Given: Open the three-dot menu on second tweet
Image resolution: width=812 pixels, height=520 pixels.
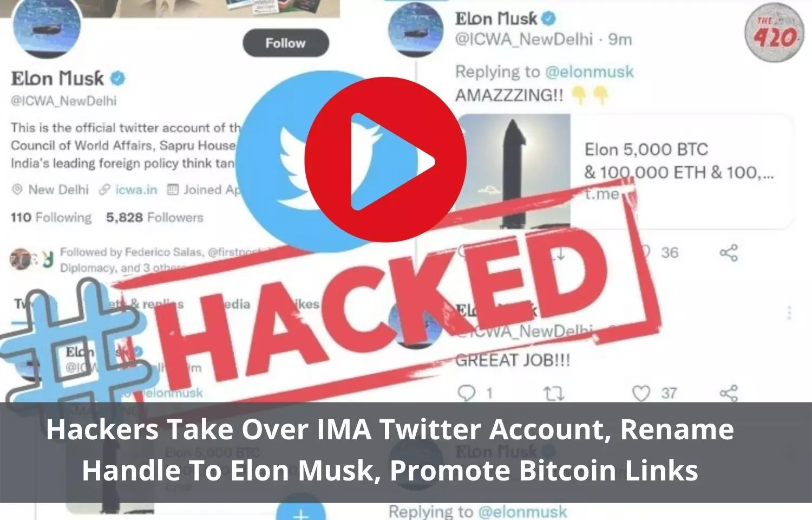Looking at the screenshot, I should pyautogui.click(x=789, y=313).
